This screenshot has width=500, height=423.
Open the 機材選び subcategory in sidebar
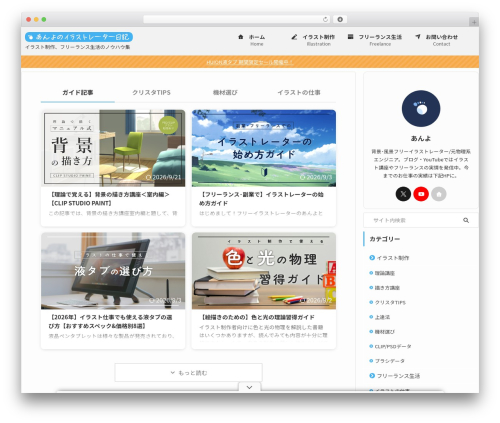click(x=382, y=332)
